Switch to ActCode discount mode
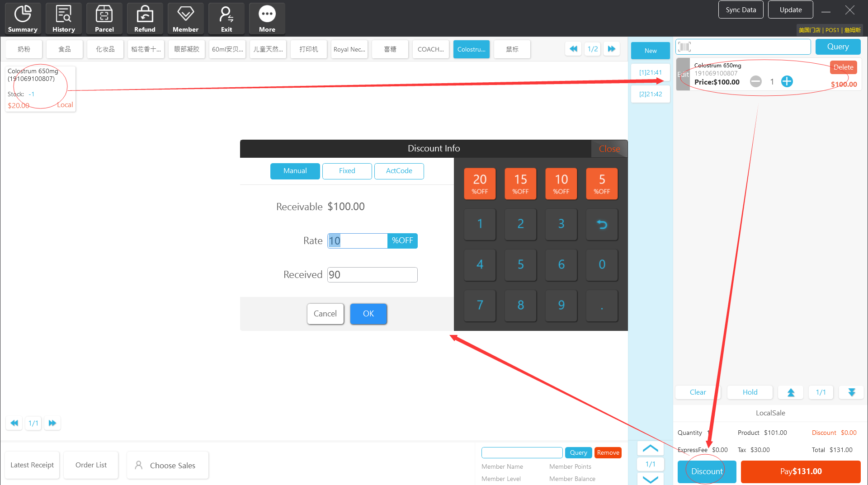This screenshot has height=485, width=868. pyautogui.click(x=399, y=171)
